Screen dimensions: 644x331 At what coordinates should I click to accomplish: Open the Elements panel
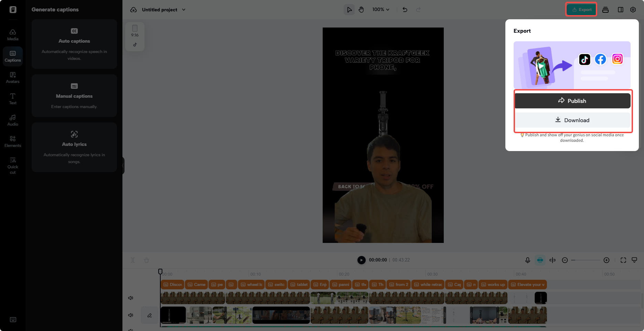13,141
